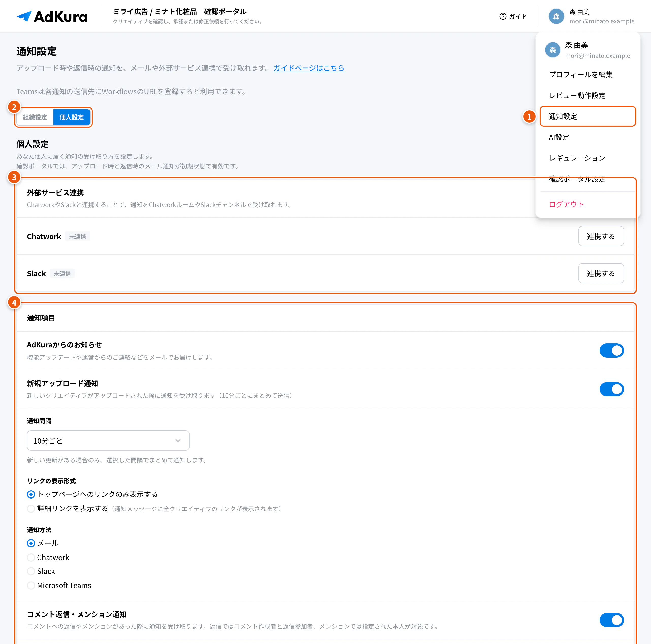Click the 森 avatar inside the dropdown menu

[553, 50]
